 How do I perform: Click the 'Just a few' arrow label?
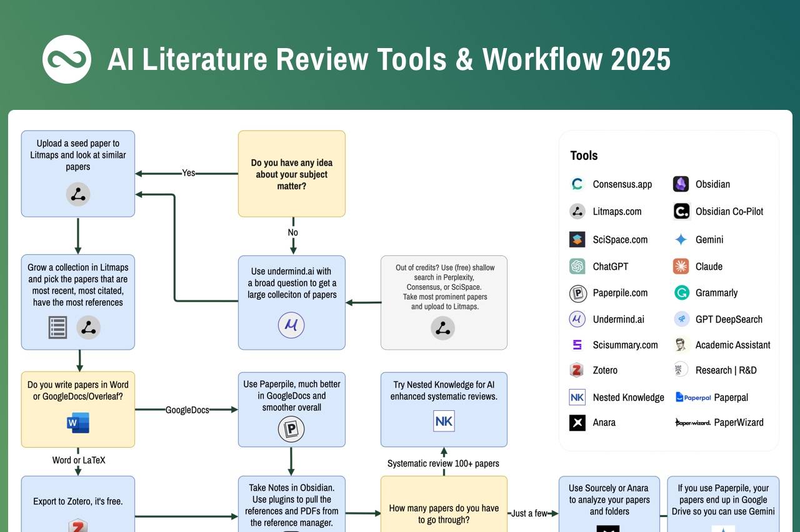[x=529, y=513]
